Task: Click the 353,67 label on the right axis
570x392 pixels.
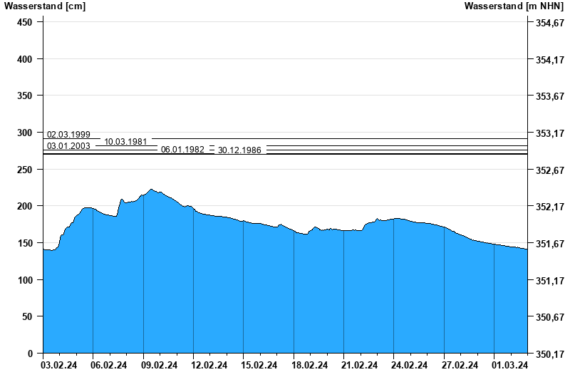Action: 550,97
